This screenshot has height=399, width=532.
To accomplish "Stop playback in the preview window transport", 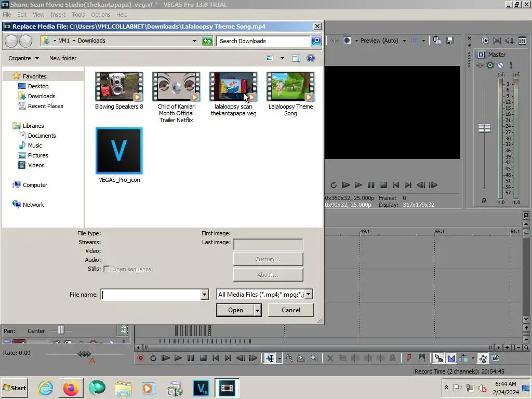I will pyautogui.click(x=383, y=185).
